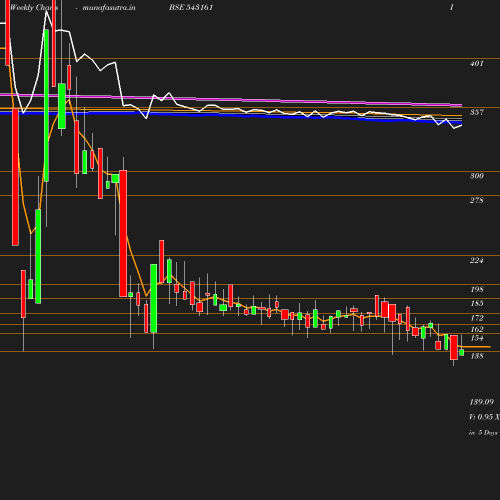Click the 154 price level label
Screen dimensions: 500x500
(x=477, y=338)
